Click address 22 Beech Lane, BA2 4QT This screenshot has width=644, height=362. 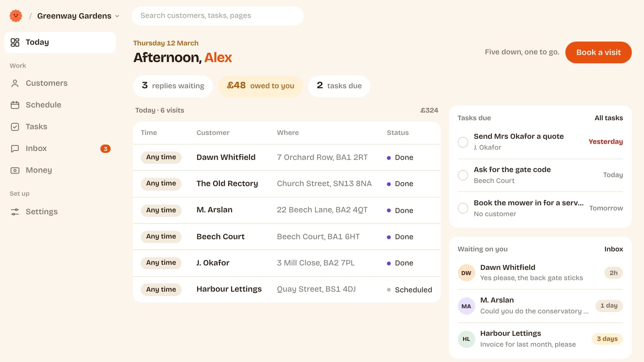point(322,210)
